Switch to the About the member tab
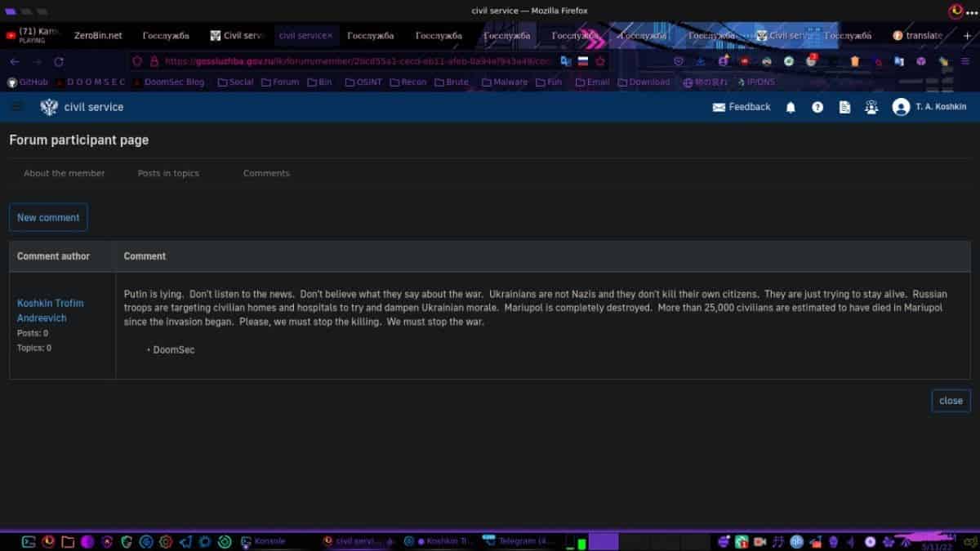 click(65, 173)
